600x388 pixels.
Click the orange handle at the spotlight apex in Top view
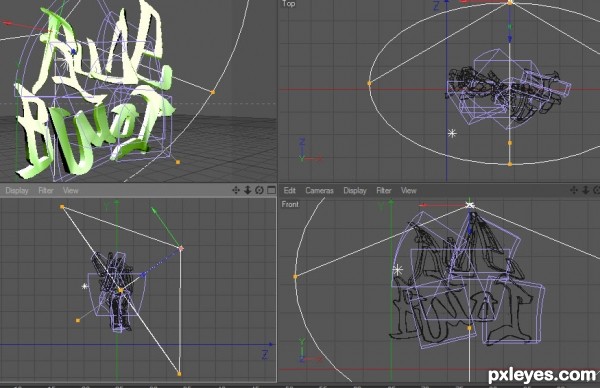[510, 3]
